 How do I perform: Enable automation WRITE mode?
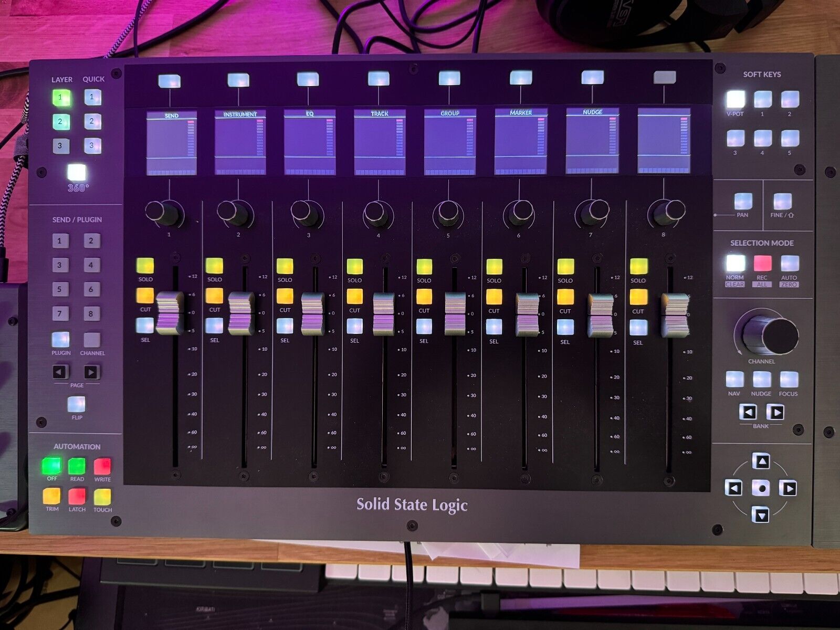[x=102, y=466]
